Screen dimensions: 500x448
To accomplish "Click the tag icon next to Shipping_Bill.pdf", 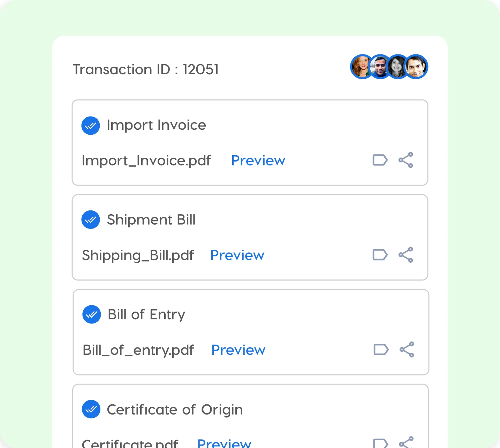I will click(380, 255).
